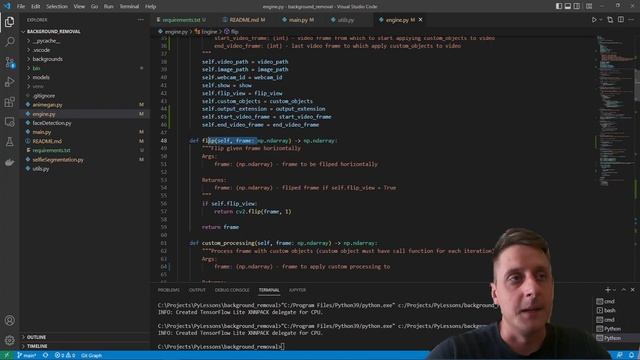Open the Selection menu
This screenshot has width=640, height=360.
(x=57, y=6)
